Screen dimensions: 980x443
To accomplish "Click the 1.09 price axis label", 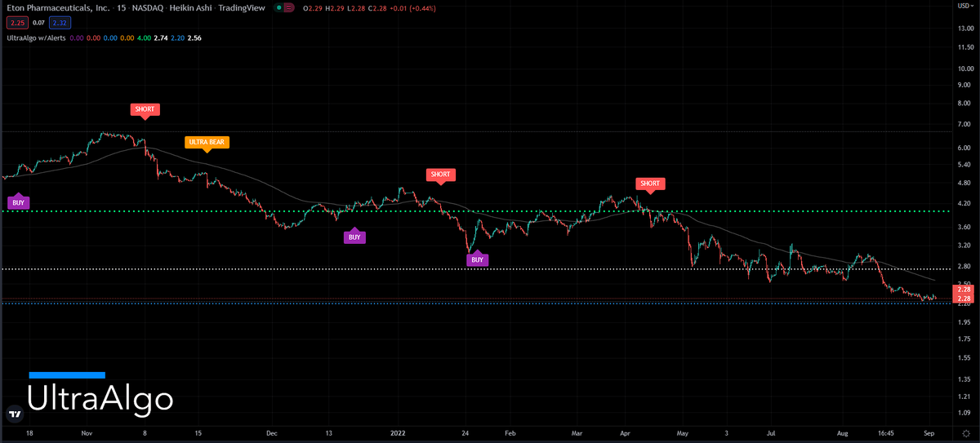I will coord(963,414).
